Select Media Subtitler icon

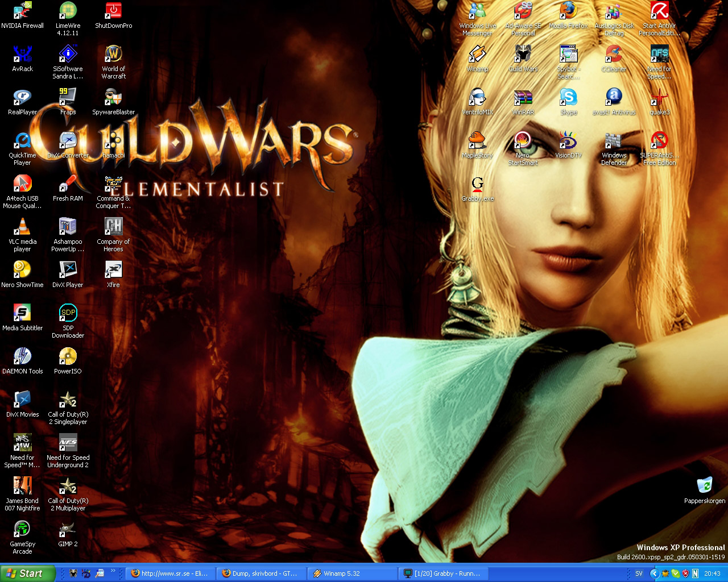tap(22, 318)
